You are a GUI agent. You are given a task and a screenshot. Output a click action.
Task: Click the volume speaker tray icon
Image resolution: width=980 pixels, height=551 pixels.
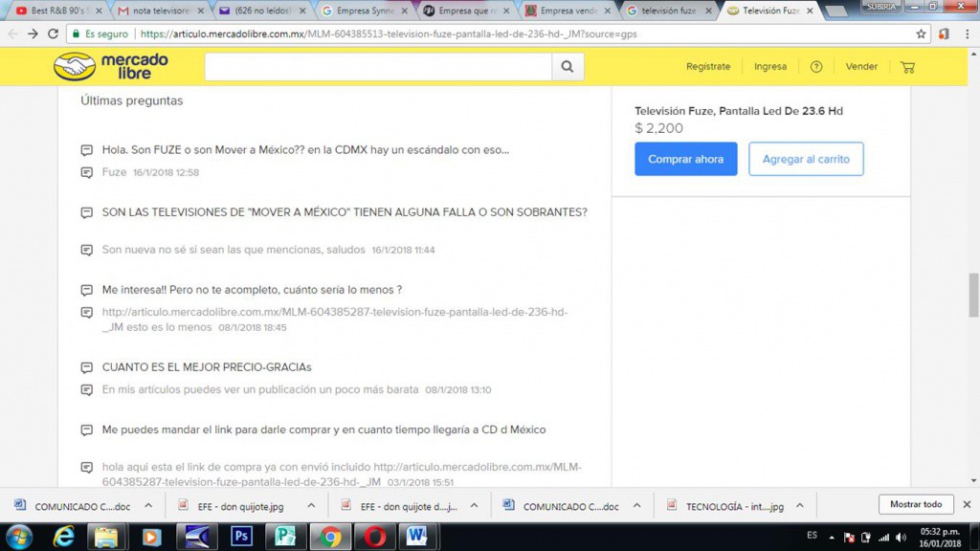point(901,538)
